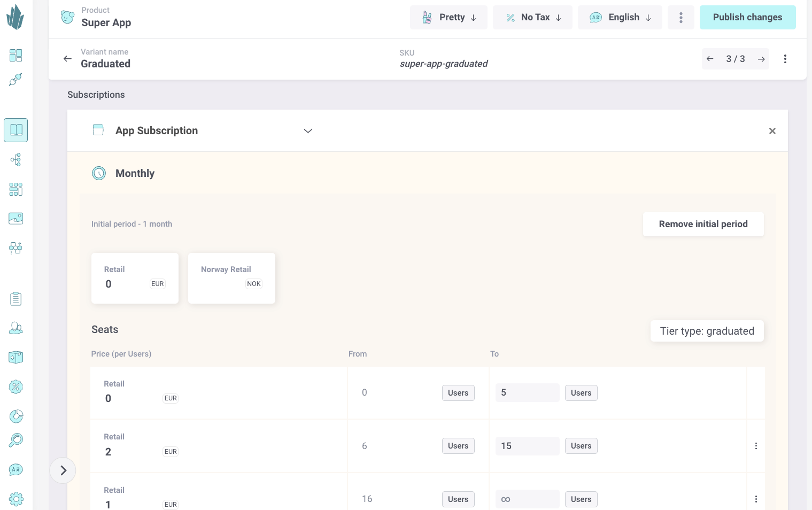Open the orders clipboard icon
The height and width of the screenshot is (510, 812).
(x=16, y=299)
